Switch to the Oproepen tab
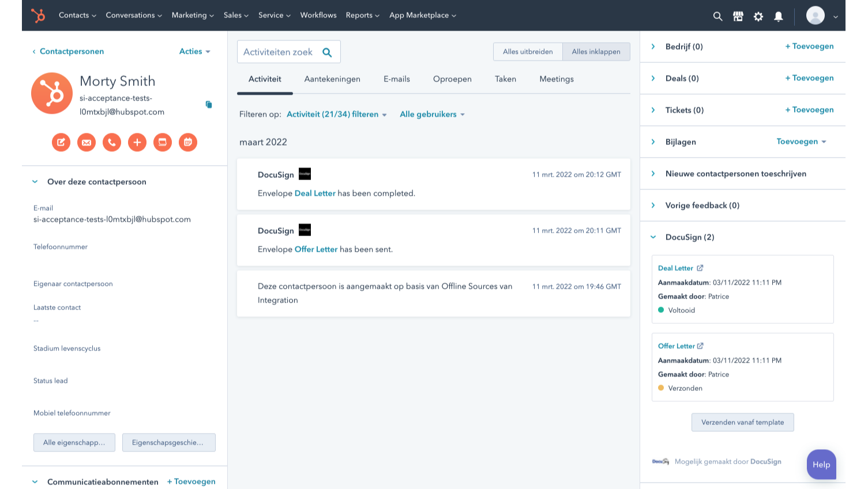This screenshot has width=868, height=489. tap(452, 79)
